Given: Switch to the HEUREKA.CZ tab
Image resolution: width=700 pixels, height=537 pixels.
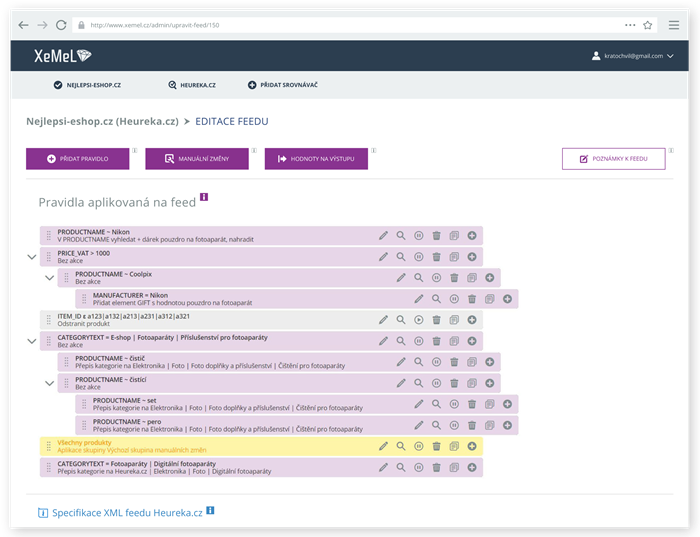Looking at the screenshot, I should (192, 85).
